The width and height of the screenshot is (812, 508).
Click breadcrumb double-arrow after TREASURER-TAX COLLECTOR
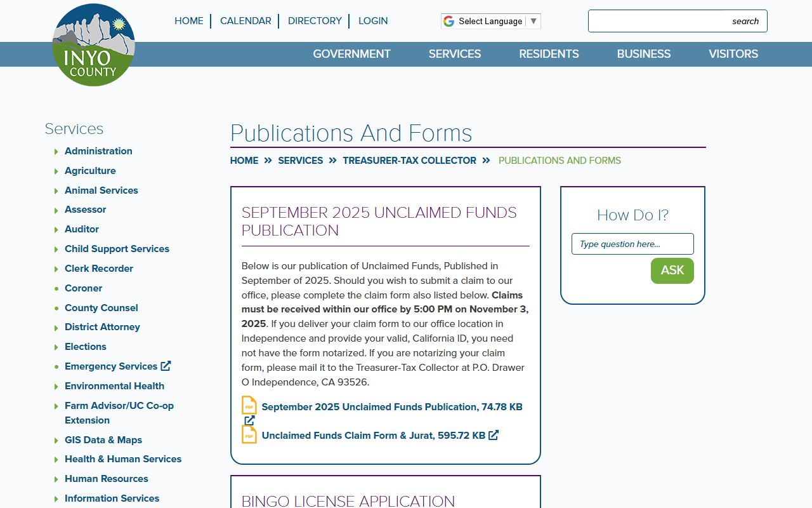pos(487,161)
